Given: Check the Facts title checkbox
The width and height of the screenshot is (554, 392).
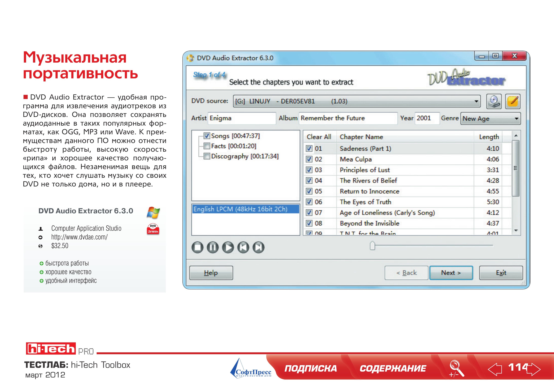Looking at the screenshot, I should 207,146.
